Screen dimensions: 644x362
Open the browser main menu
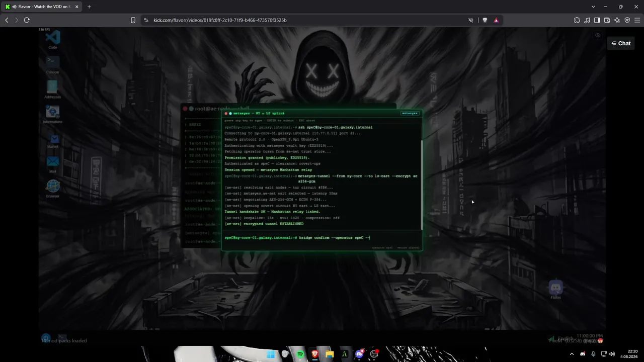[x=637, y=20]
